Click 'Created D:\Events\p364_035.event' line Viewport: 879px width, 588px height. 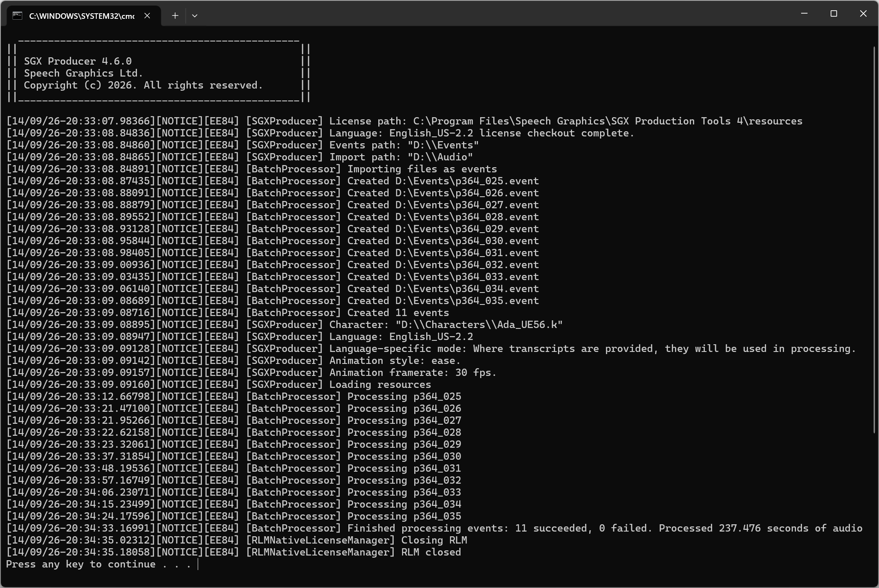(x=273, y=301)
